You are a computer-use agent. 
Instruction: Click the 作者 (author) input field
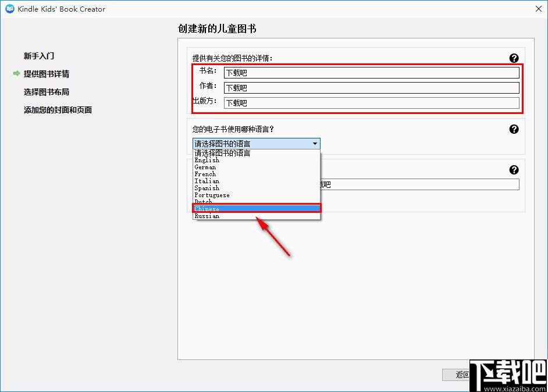pyautogui.click(x=372, y=88)
